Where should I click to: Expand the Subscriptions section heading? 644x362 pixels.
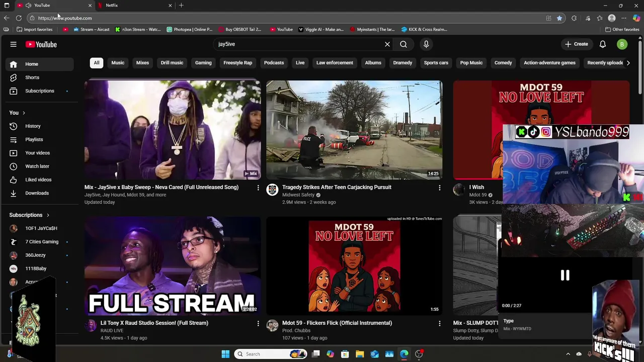[x=30, y=215]
